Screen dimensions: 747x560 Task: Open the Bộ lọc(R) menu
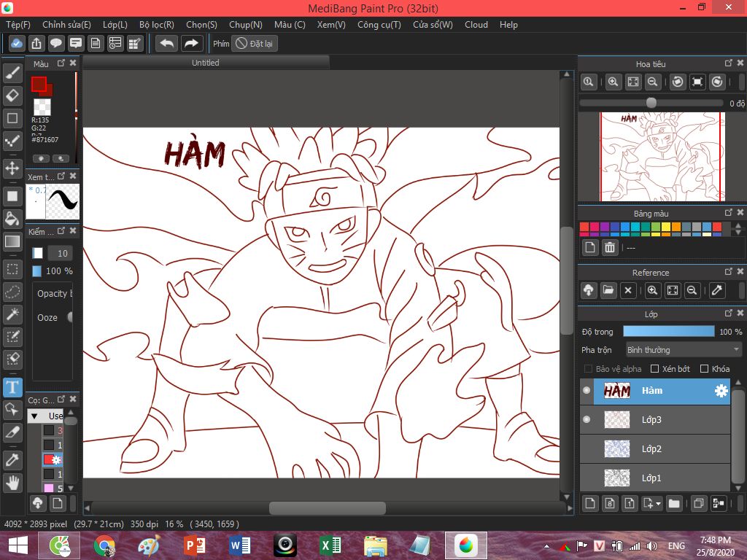point(157,25)
